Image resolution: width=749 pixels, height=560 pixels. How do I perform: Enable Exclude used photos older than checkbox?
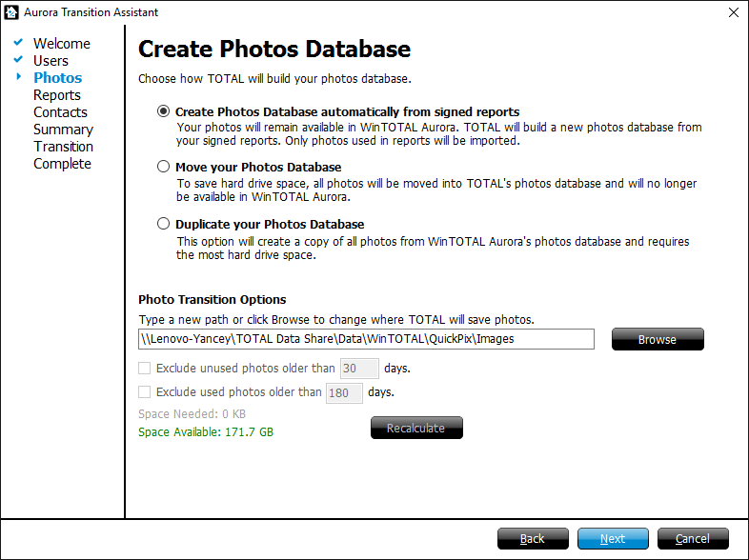145,391
